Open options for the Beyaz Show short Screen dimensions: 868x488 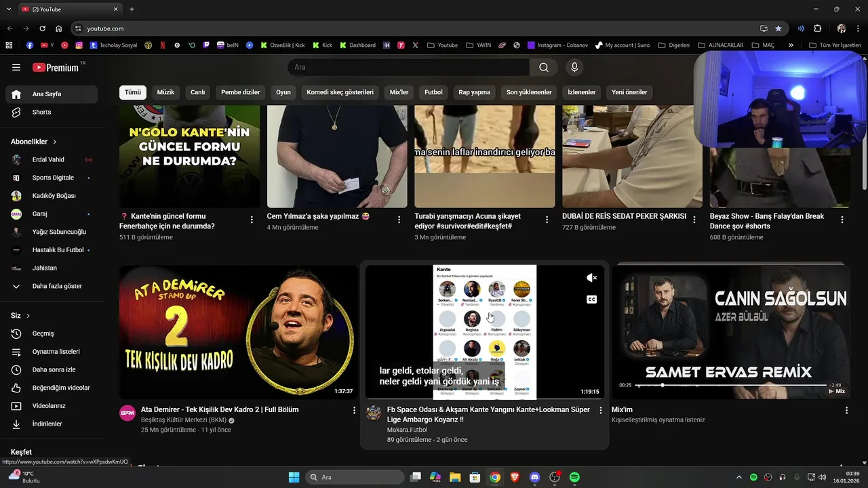click(x=842, y=220)
